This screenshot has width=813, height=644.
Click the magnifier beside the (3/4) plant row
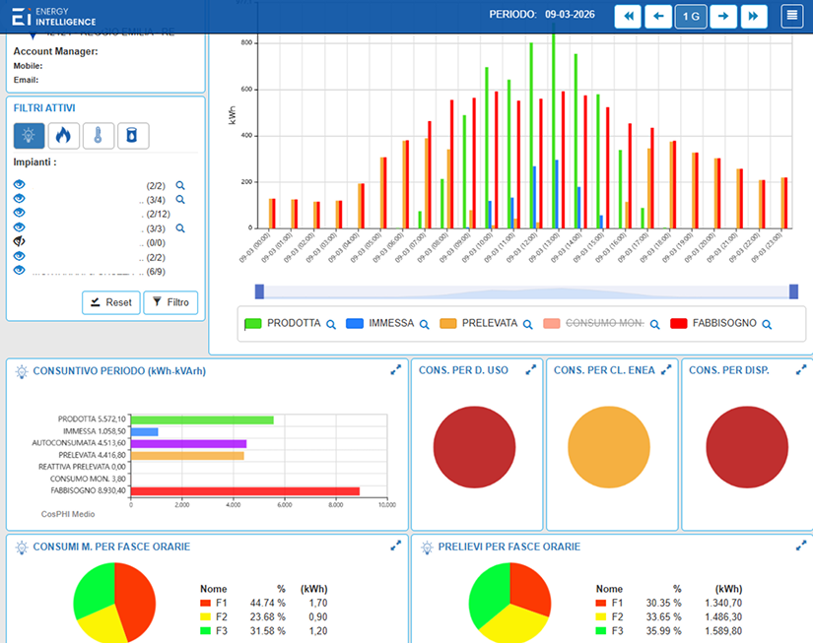pyautogui.click(x=180, y=200)
